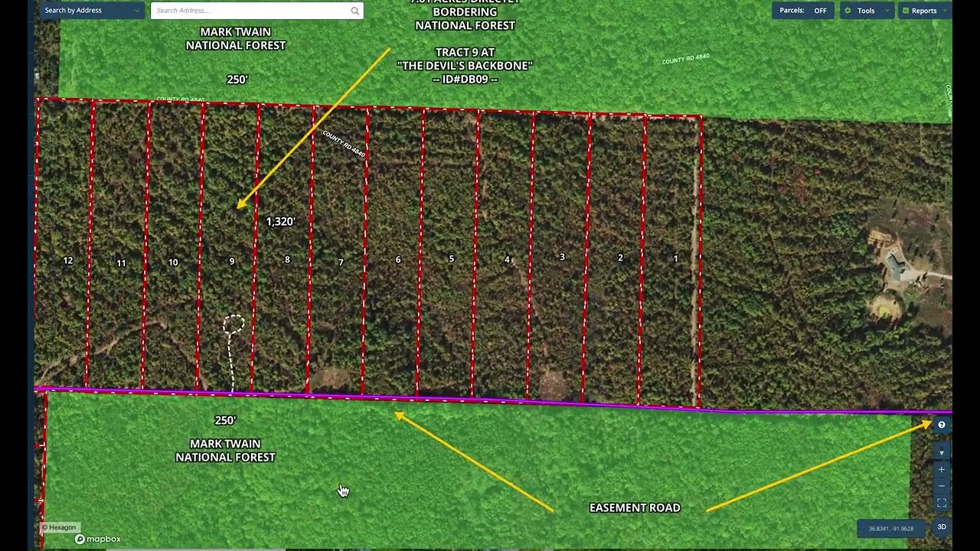The width and height of the screenshot is (980, 551).
Task: Click the Reports chart icon
Action: [x=906, y=11]
